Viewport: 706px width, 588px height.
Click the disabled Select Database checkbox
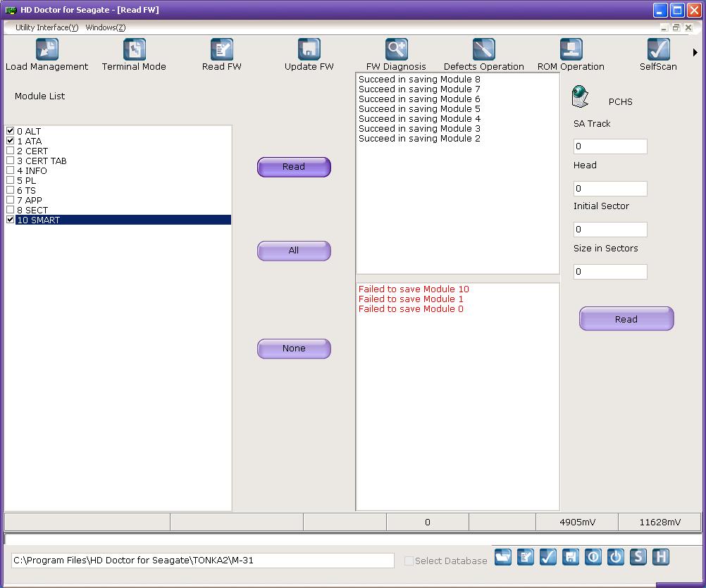coord(409,561)
